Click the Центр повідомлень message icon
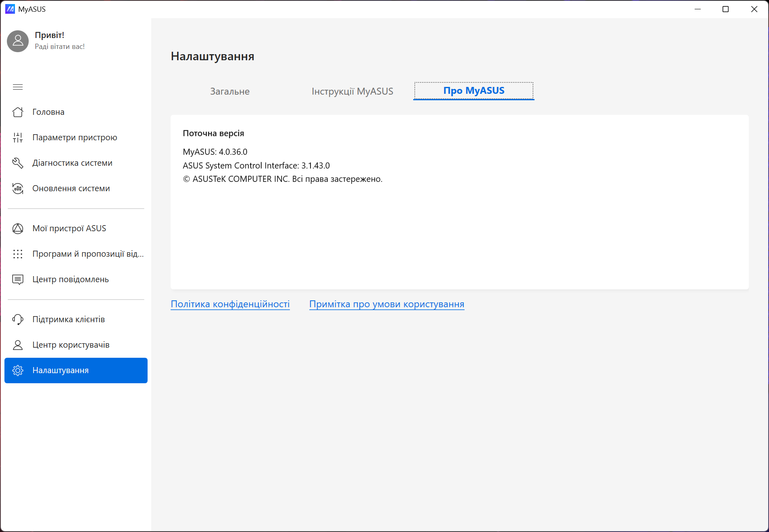Viewport: 769px width, 532px height. pyautogui.click(x=18, y=279)
